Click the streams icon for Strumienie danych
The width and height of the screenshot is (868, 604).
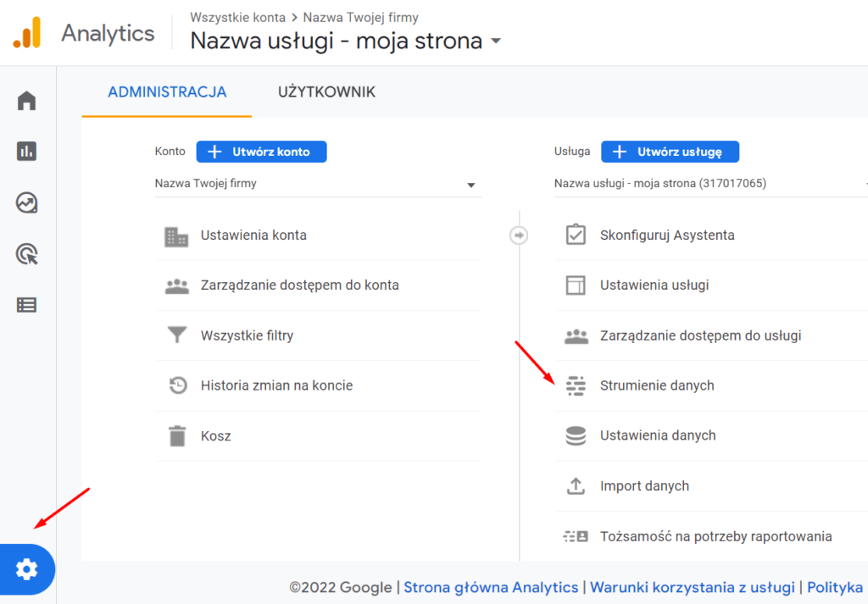(x=576, y=386)
